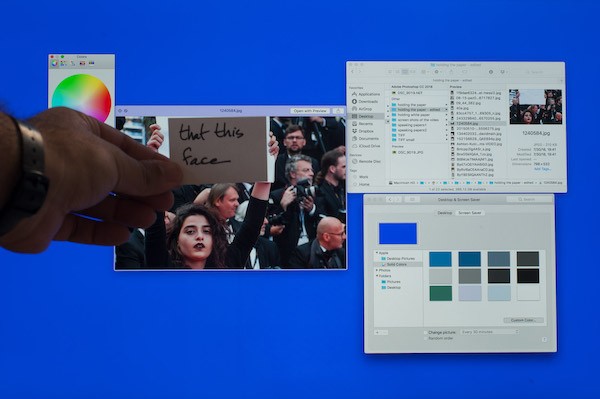600x399 pixels.
Task: Toggle the Random order checkbox
Action: [426, 339]
